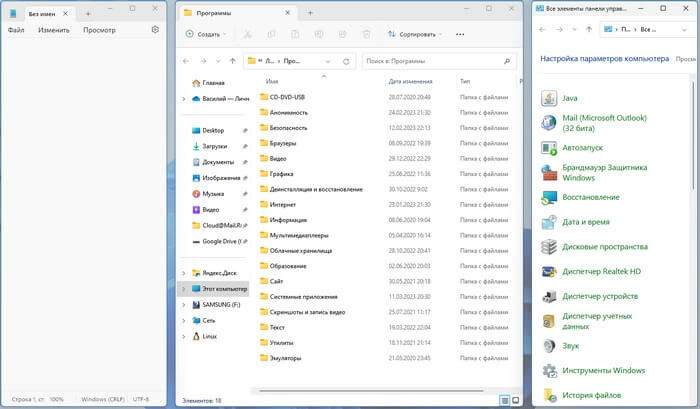
Task: Open Брандмауэр Защитника Windows link
Action: [x=604, y=172]
